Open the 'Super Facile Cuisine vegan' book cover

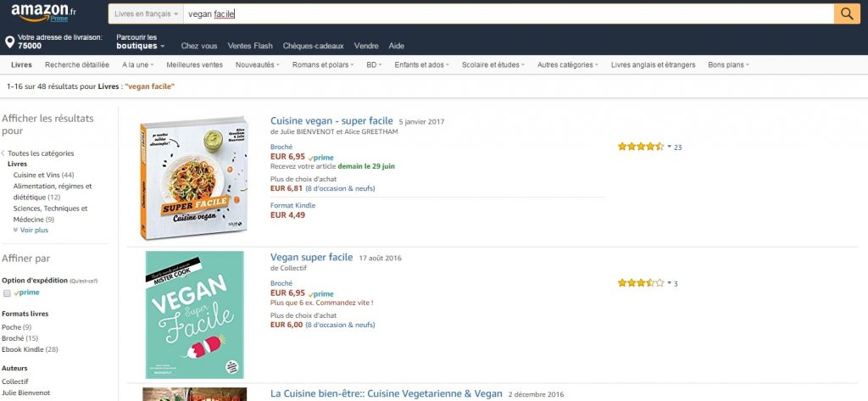click(x=194, y=178)
